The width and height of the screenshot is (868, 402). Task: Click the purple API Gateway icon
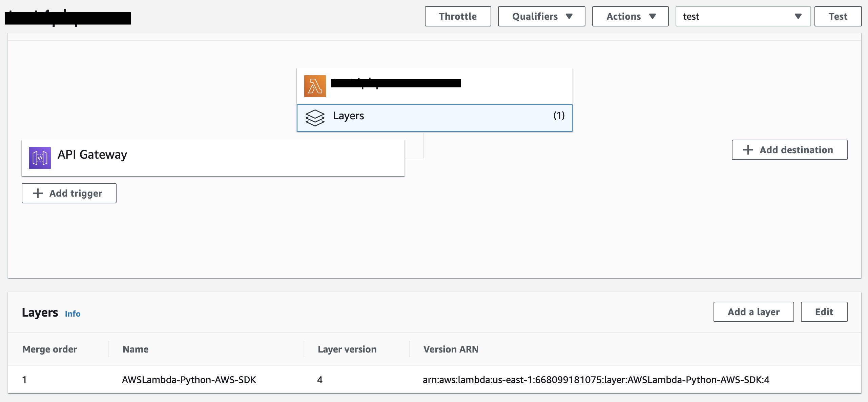click(40, 158)
